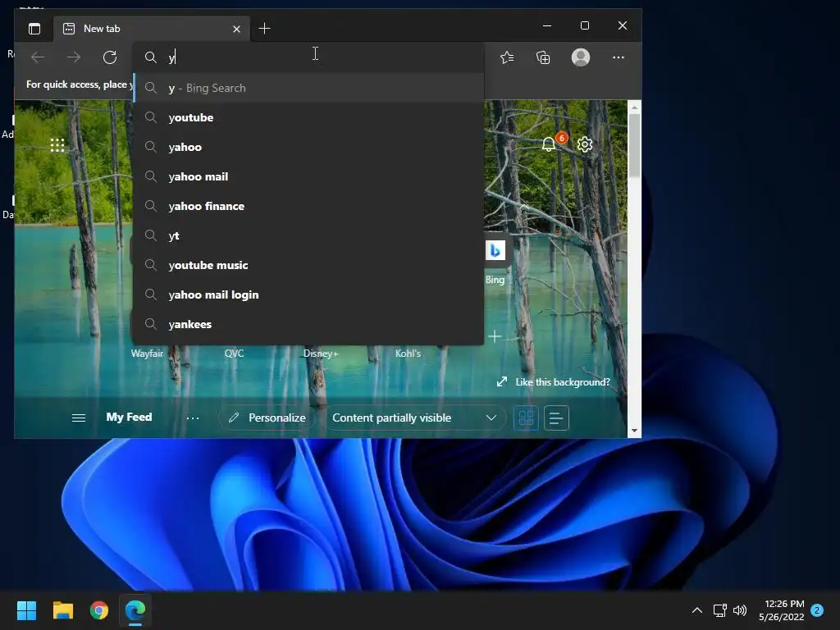Open the Favorites star icon
840x630 pixels.
507,57
